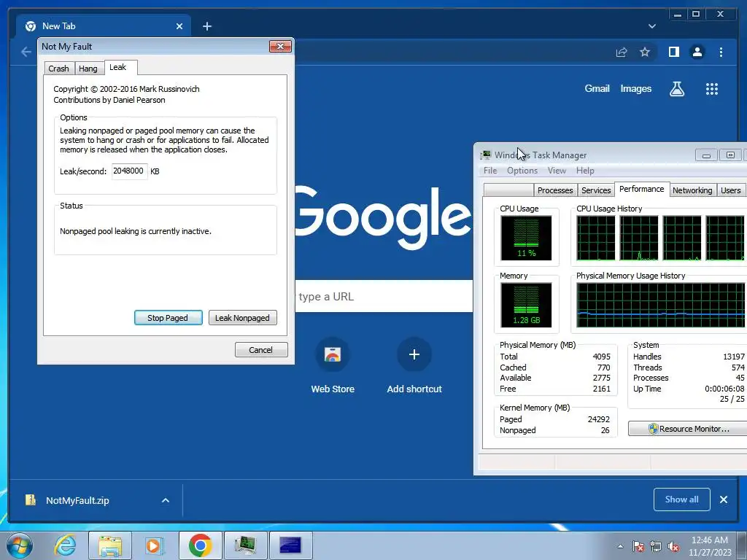Open Task Manager View menu

pyautogui.click(x=557, y=171)
